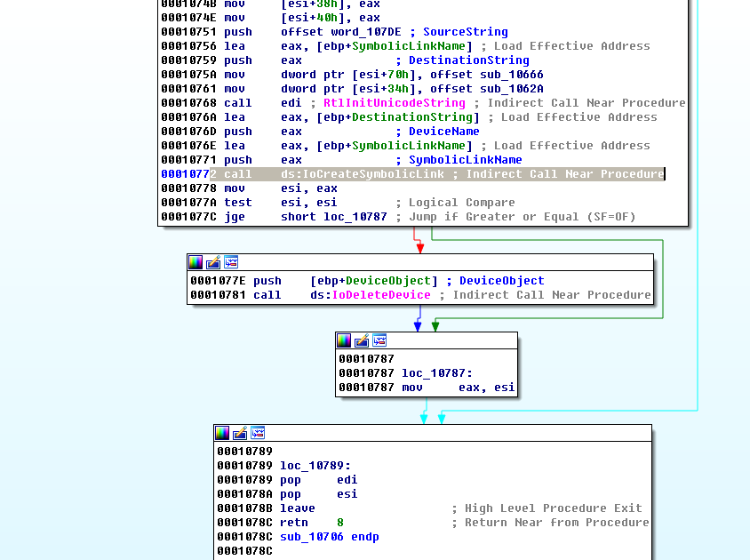Click 'mov esi, eax' instruction
The image size is (750, 560).
click(280, 188)
